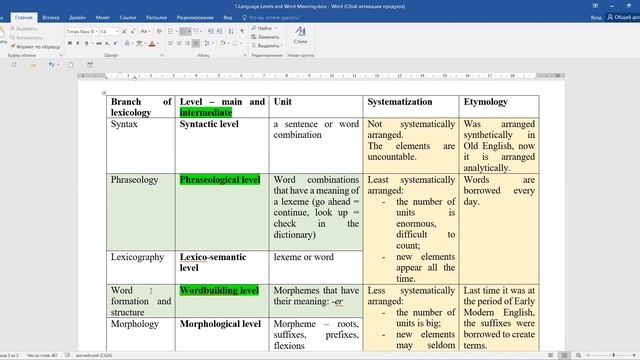Open the Font dialog launcher

[162, 55]
